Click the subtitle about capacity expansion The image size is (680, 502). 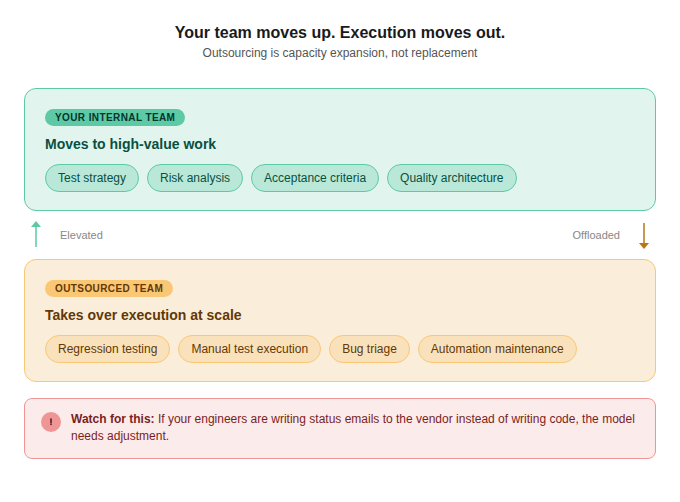coord(340,53)
